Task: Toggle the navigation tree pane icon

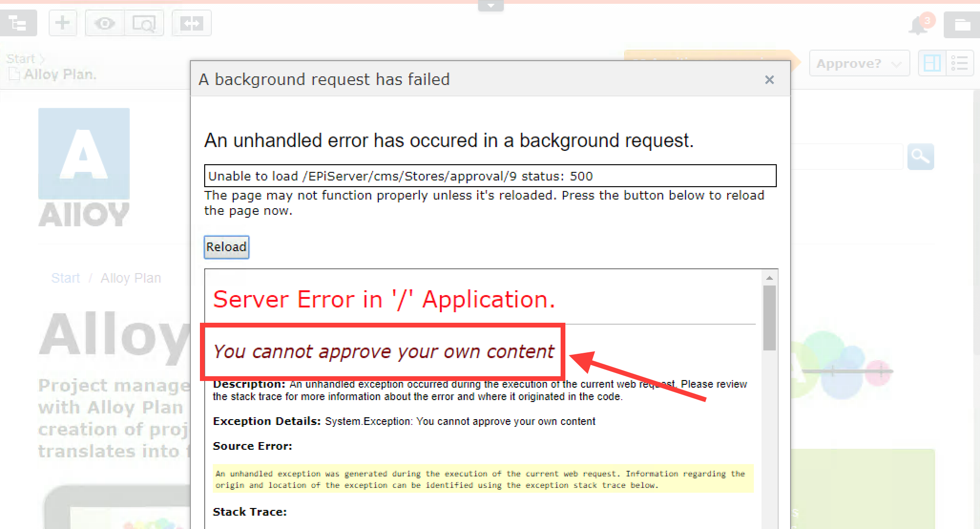Action: 18,23
